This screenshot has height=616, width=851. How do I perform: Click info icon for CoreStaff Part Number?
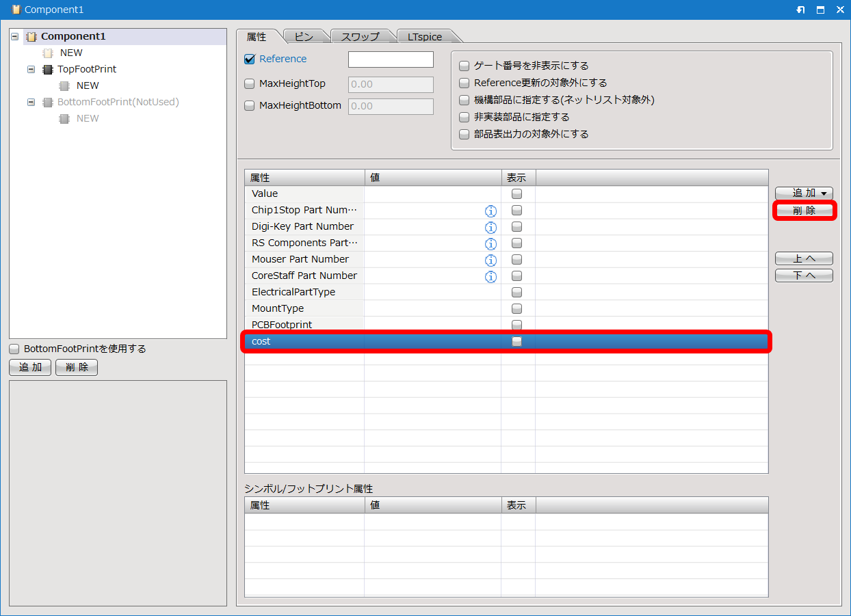pos(490,276)
